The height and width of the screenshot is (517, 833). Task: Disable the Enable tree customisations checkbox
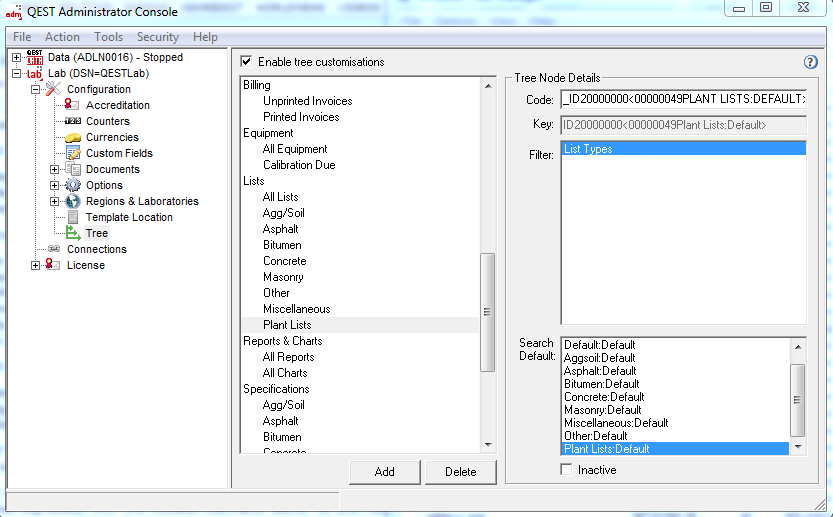click(x=247, y=62)
